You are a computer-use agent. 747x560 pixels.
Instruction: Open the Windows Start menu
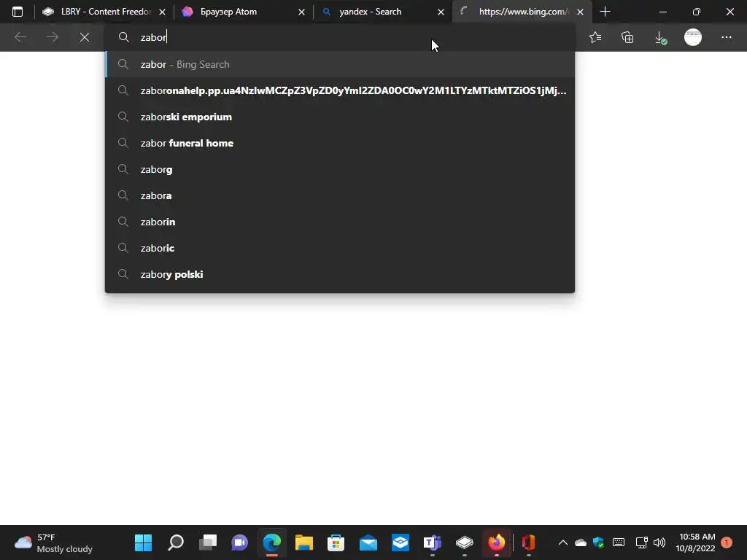coord(143,542)
